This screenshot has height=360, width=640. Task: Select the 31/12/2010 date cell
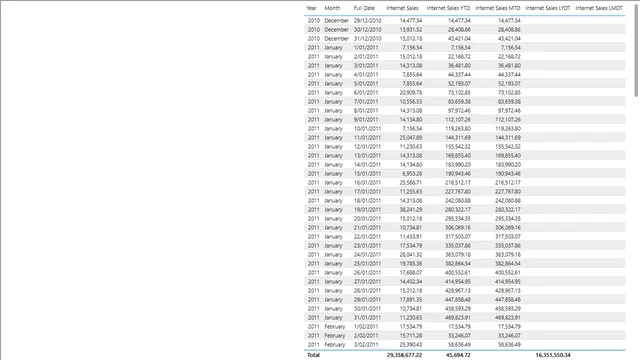[367, 38]
